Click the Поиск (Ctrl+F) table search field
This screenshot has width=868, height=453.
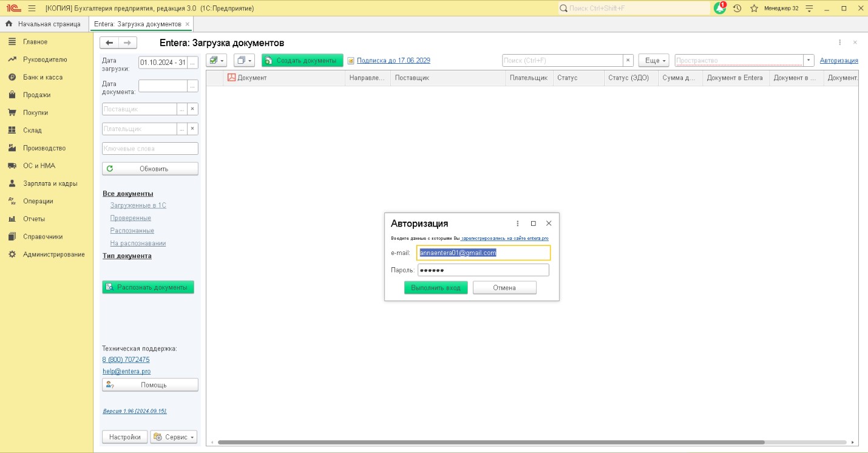pos(563,61)
